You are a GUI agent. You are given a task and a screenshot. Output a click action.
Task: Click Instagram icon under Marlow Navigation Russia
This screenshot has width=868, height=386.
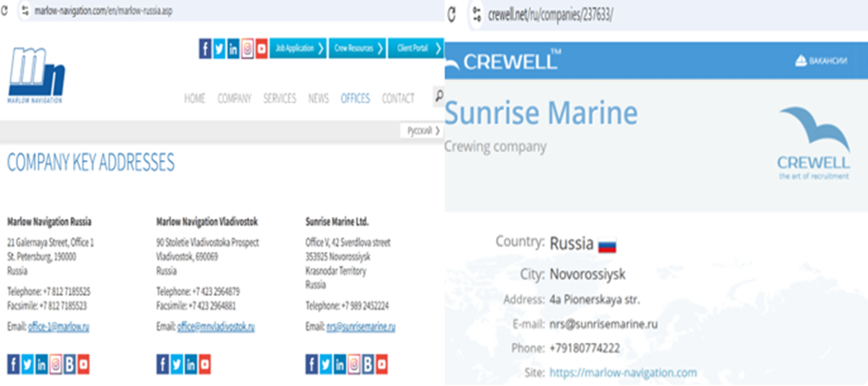pos(55,364)
